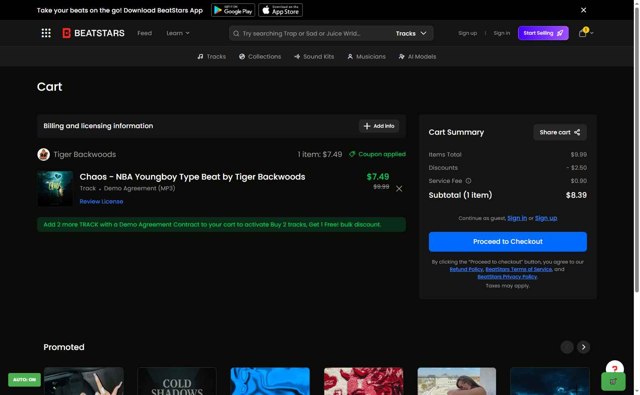The image size is (640, 395).
Task: Open the shopping cart bag icon
Action: tap(582, 33)
